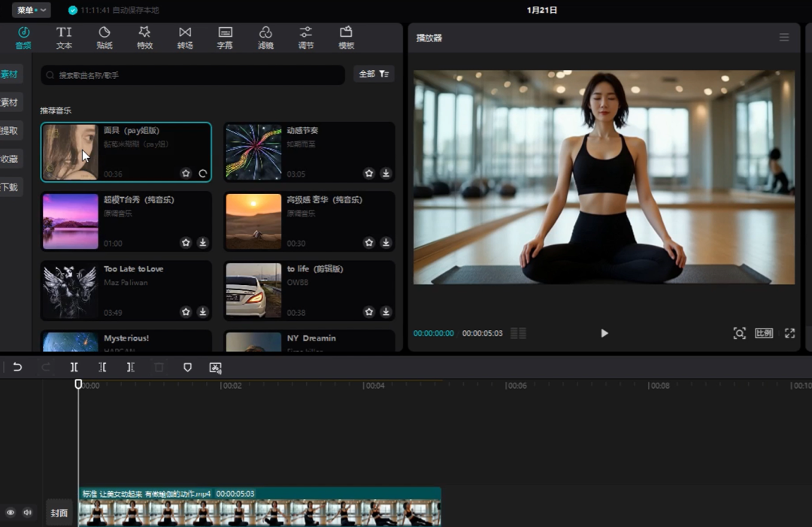Open the 比例 aspect ratio button
Screen dimensions: 812x527
coord(764,333)
